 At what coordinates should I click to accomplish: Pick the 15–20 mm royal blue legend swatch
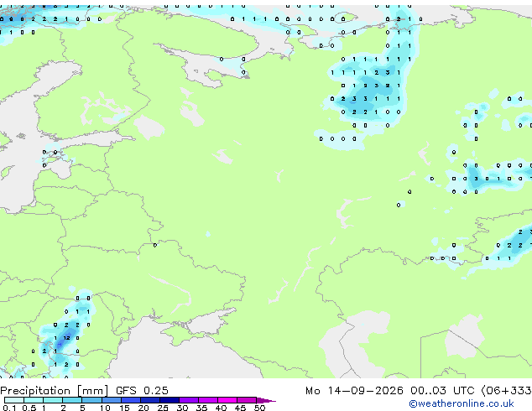click(131, 400)
